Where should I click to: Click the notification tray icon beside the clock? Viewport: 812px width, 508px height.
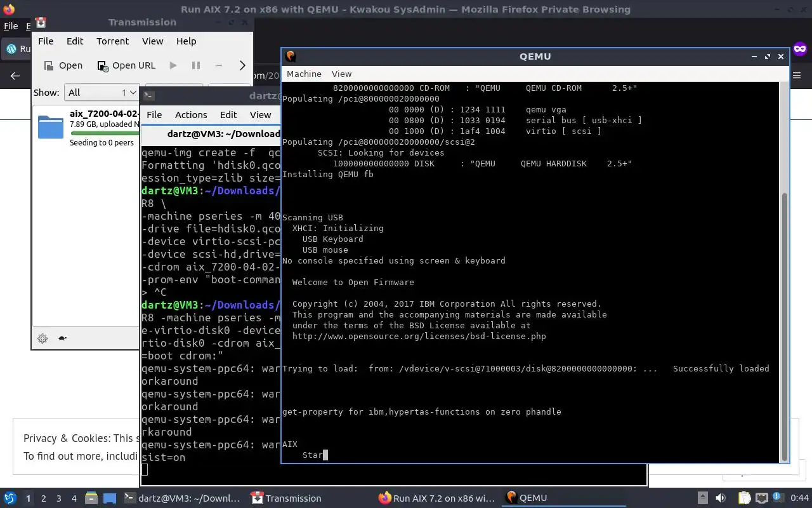pyautogui.click(x=778, y=498)
